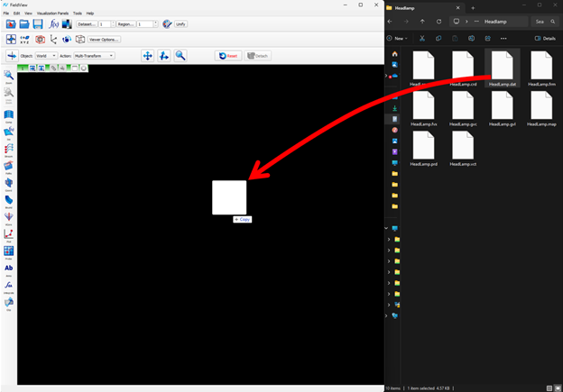The width and height of the screenshot is (563, 392).
Task: Open the Visualization Panels menu
Action: click(52, 14)
